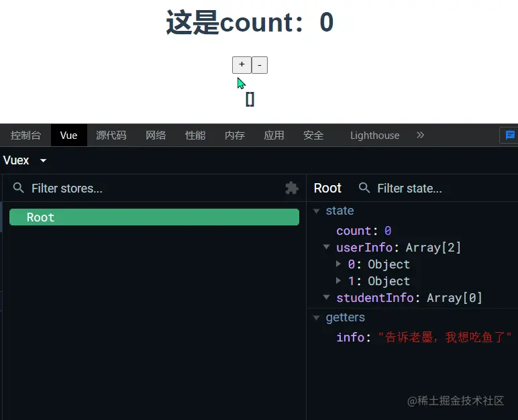518x420 pixels.
Task: Click the puzzle-piece plugin icon
Action: (292, 188)
